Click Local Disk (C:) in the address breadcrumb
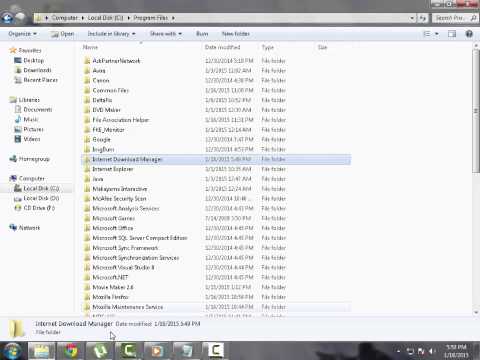 (105, 18)
